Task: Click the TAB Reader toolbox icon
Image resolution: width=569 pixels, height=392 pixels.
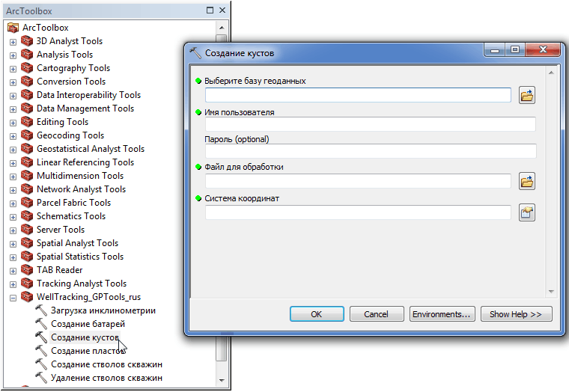Action: pos(28,270)
